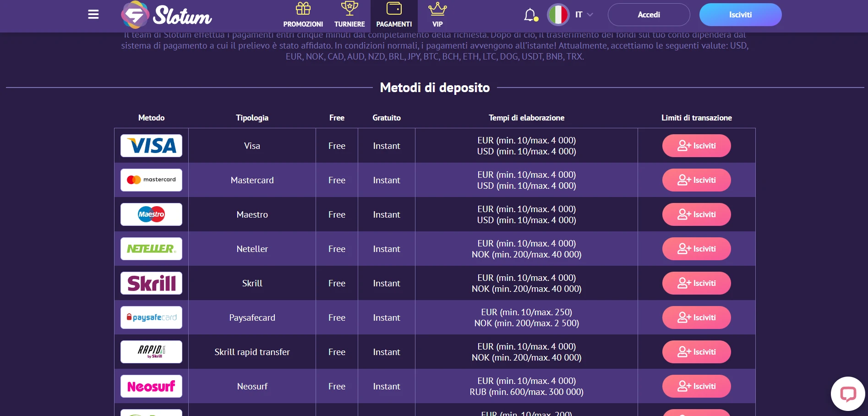Click Neosurf limits RUB max. 300 000 text
The height and width of the screenshot is (416, 868).
click(526, 392)
